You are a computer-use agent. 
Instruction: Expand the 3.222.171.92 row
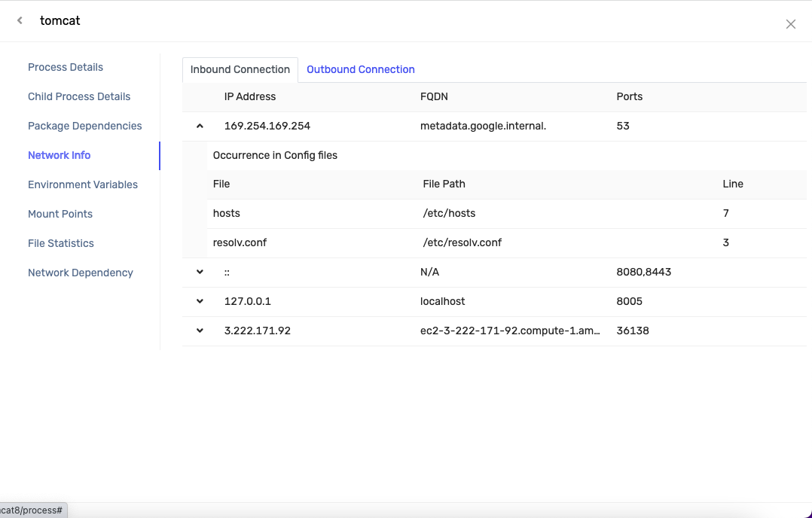[200, 331]
